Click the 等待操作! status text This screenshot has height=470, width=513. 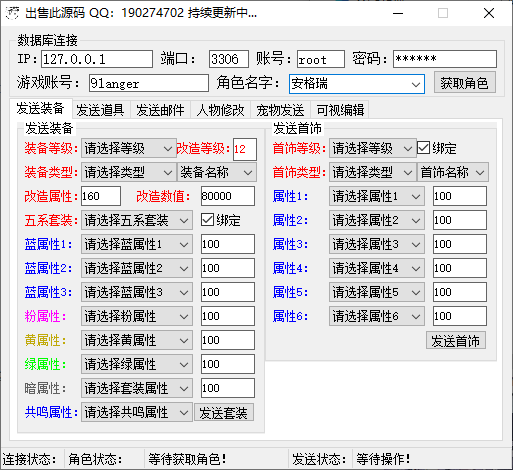pyautogui.click(x=383, y=459)
